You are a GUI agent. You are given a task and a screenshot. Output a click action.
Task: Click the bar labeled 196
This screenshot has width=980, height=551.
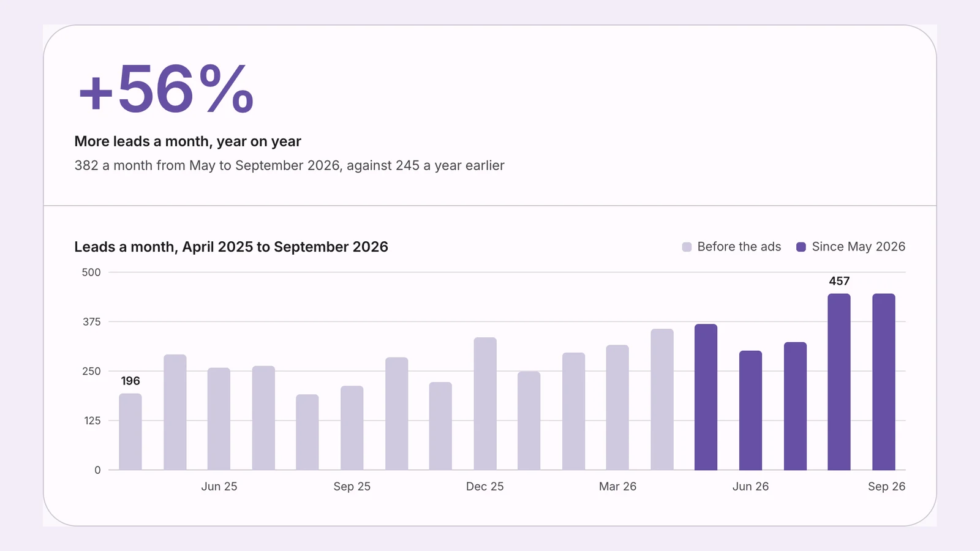point(130,432)
